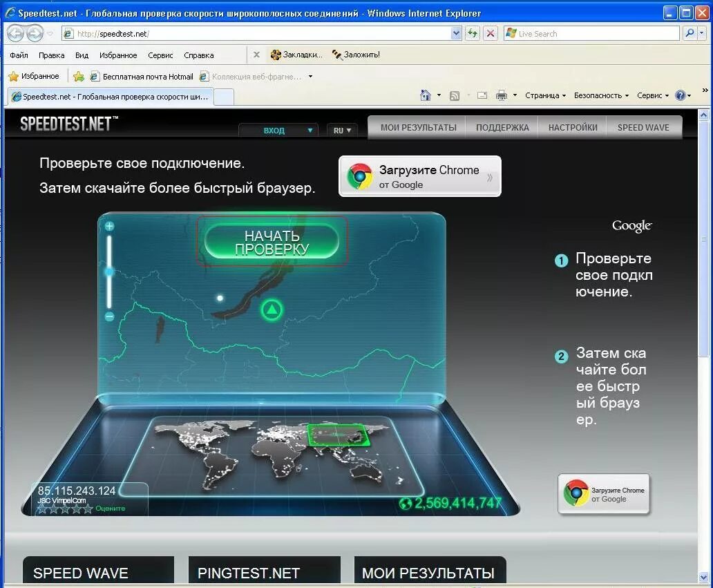The width and height of the screenshot is (713, 588).
Task: Open the ВХОД login dropdown
Action: 278,131
